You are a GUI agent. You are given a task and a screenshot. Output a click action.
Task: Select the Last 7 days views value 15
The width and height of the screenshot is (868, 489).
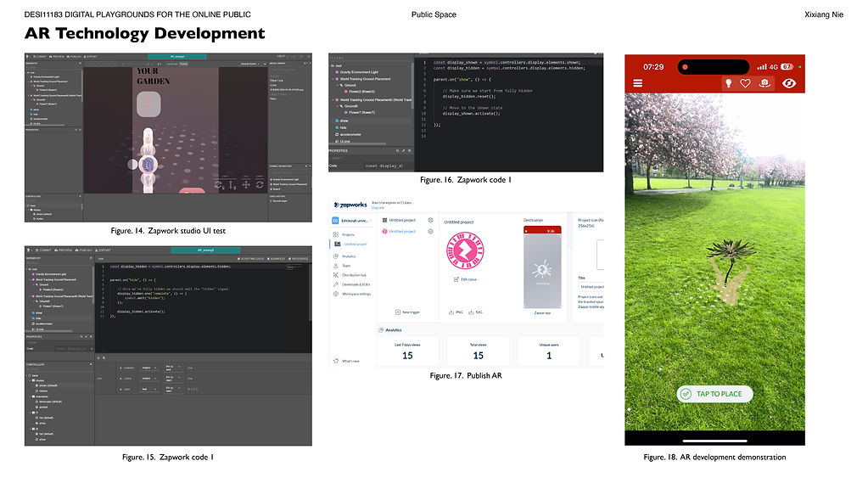tap(407, 356)
